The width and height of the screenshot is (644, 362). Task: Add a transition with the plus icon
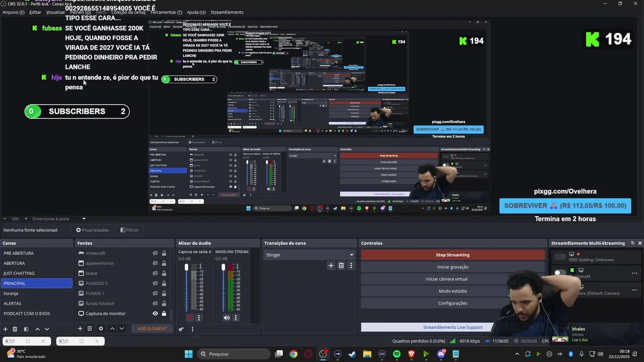click(x=331, y=265)
